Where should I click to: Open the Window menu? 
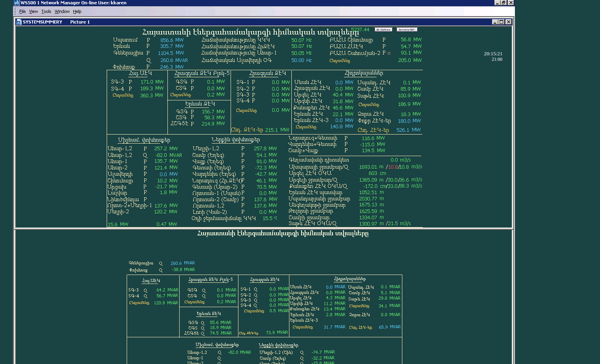coord(62,11)
